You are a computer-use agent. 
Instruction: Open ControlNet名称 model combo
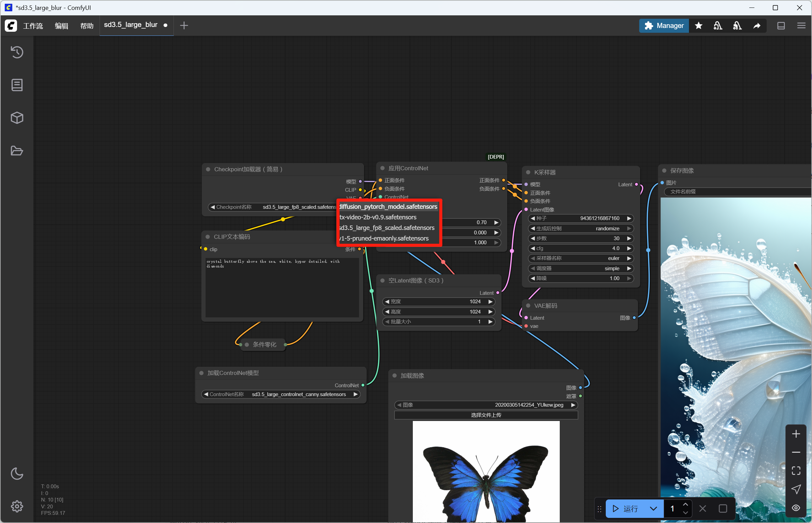281,394
